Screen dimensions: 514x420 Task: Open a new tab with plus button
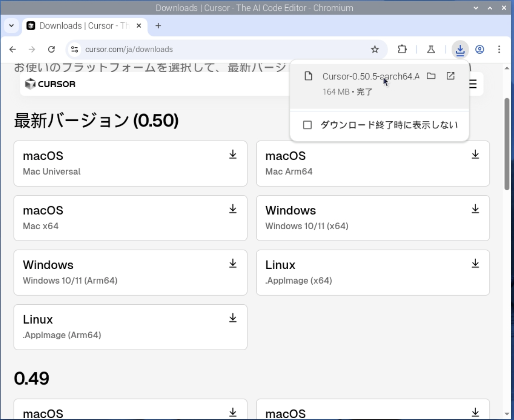(x=158, y=25)
